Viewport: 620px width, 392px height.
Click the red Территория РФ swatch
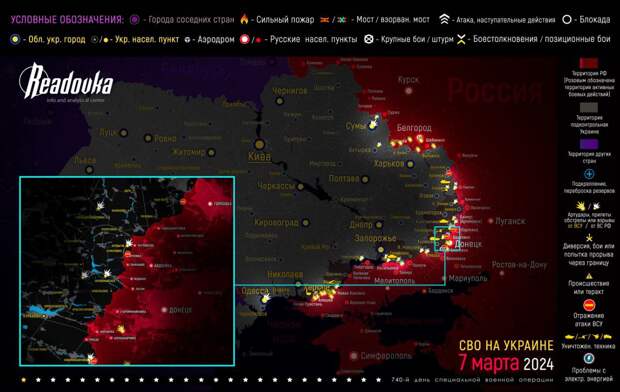pos(589,63)
